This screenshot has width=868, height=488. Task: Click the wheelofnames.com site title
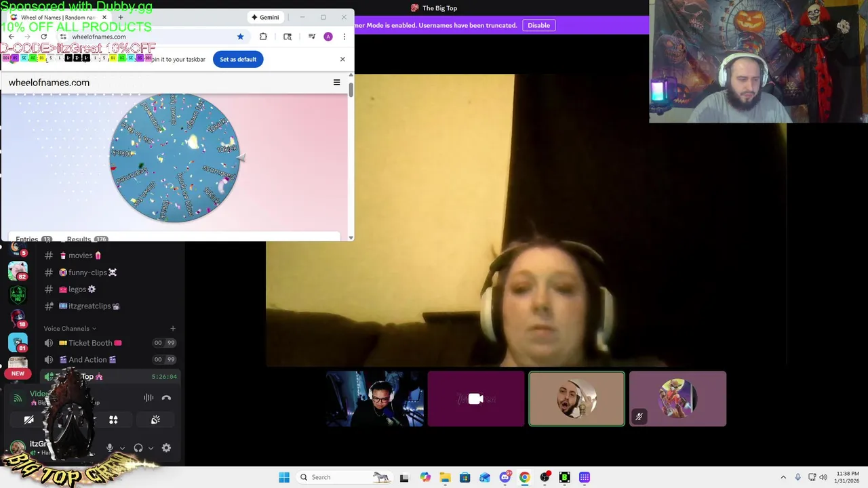pyautogui.click(x=49, y=83)
